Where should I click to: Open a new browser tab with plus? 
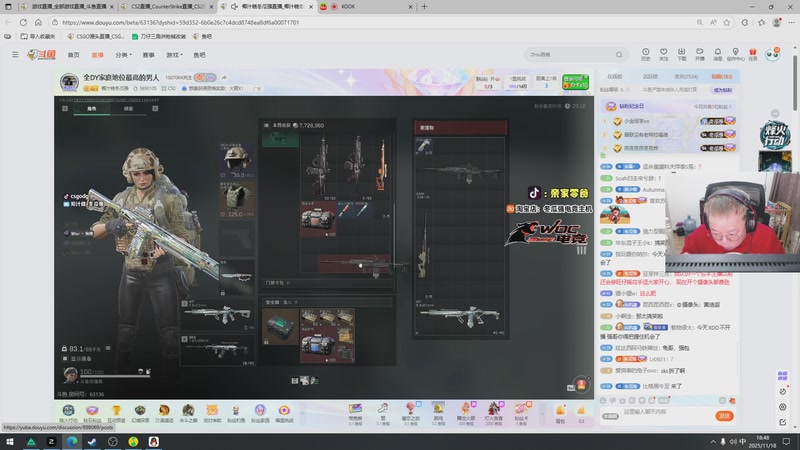tap(424, 7)
